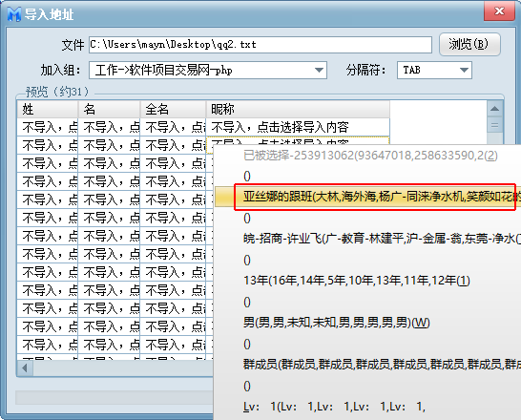Click the 全名 column header
Screen dimensions: 521x420
tap(173, 109)
